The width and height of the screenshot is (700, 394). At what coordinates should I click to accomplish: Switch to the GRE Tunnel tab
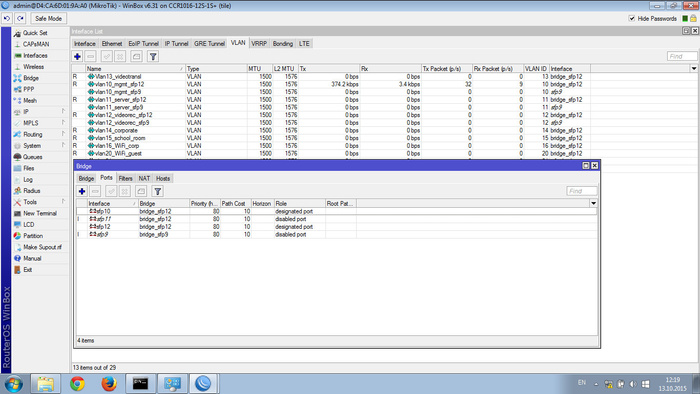209,44
